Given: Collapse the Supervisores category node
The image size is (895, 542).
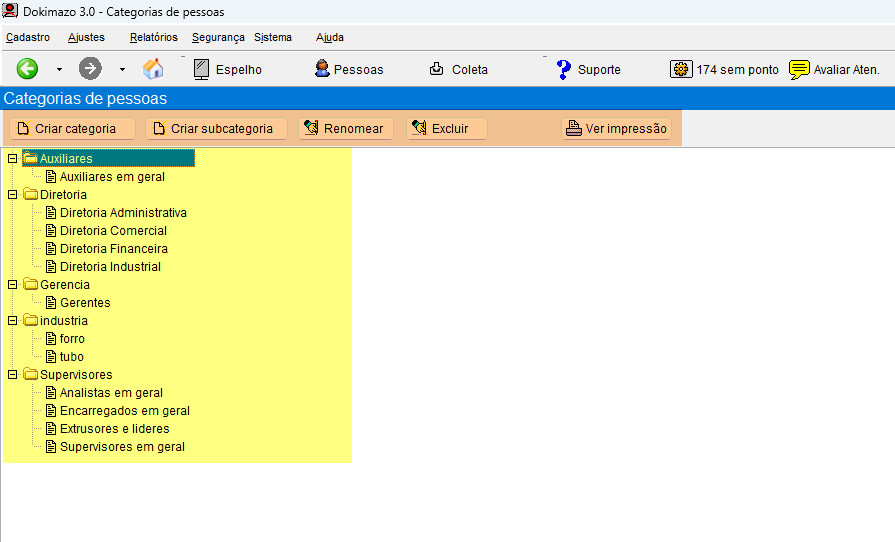Looking at the screenshot, I should click(x=13, y=375).
